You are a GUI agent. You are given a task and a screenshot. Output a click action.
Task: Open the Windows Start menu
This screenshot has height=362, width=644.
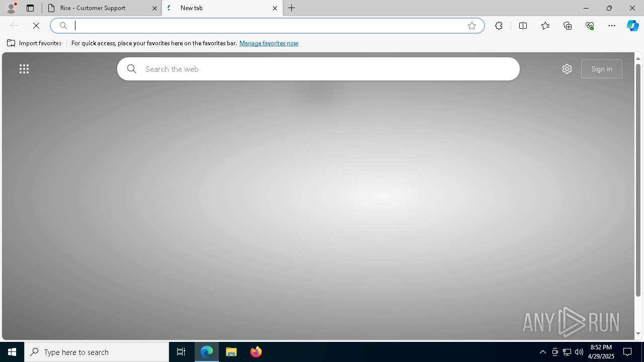click(x=12, y=352)
